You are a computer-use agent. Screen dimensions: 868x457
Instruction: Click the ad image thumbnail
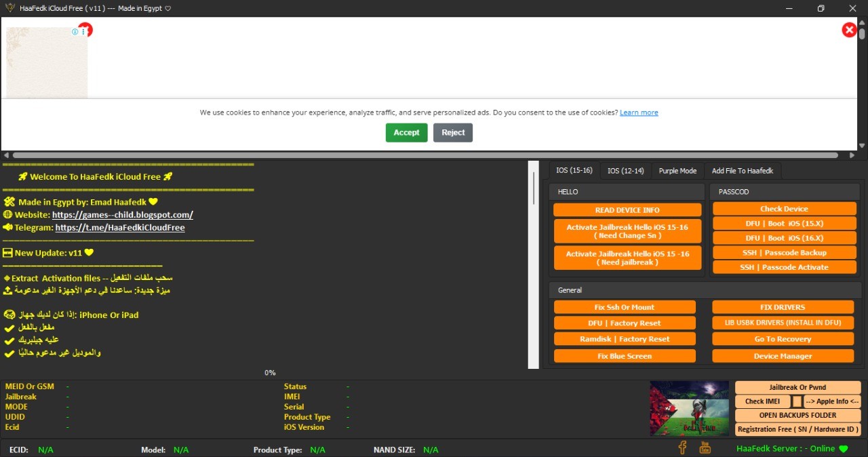(47, 63)
